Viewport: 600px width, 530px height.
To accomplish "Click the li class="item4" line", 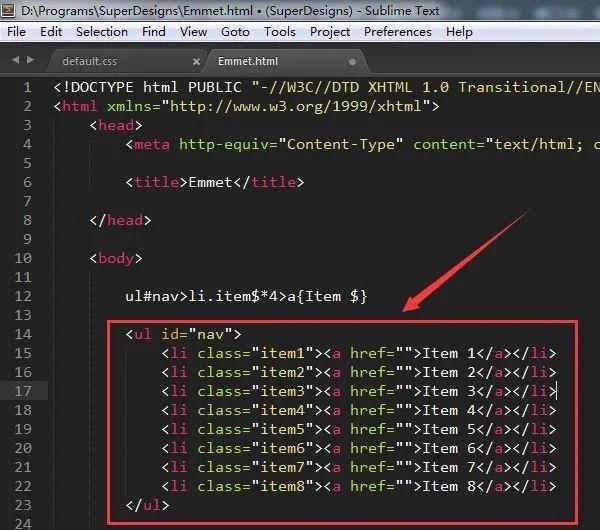I will coord(359,410).
